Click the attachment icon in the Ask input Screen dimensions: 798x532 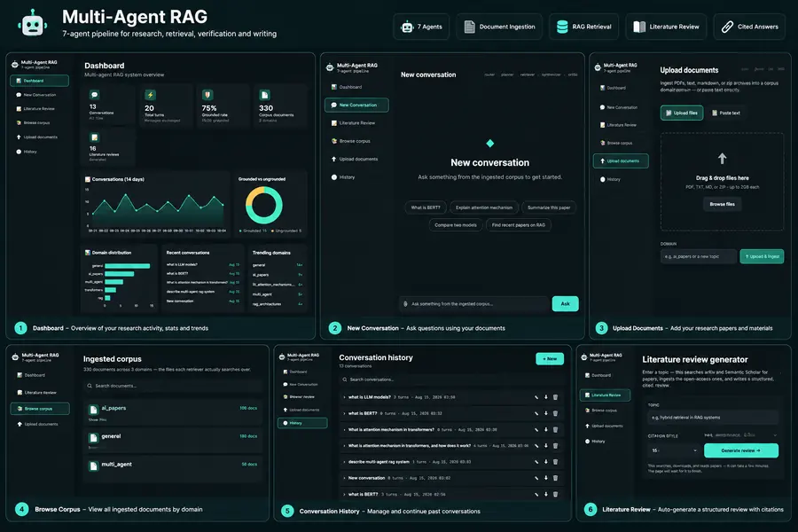(x=405, y=304)
